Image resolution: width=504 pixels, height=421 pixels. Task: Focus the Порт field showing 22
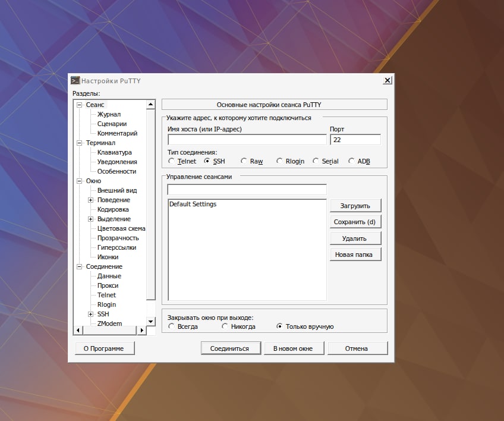(355, 140)
